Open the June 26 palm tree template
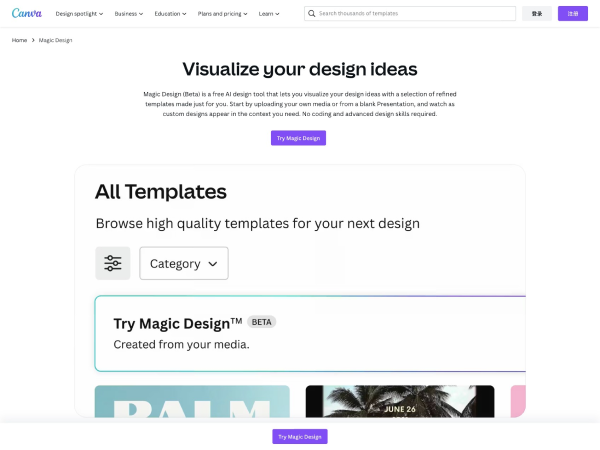Image resolution: width=600 pixels, height=450 pixels. (x=399, y=400)
